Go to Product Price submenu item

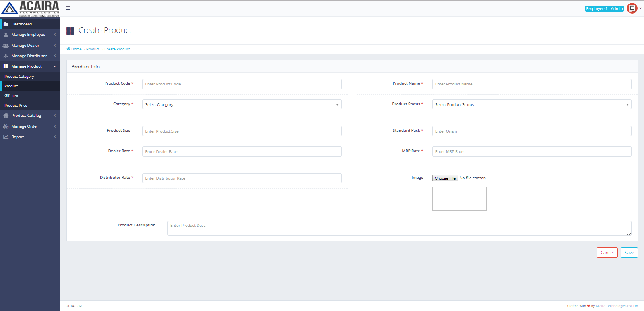tap(16, 106)
